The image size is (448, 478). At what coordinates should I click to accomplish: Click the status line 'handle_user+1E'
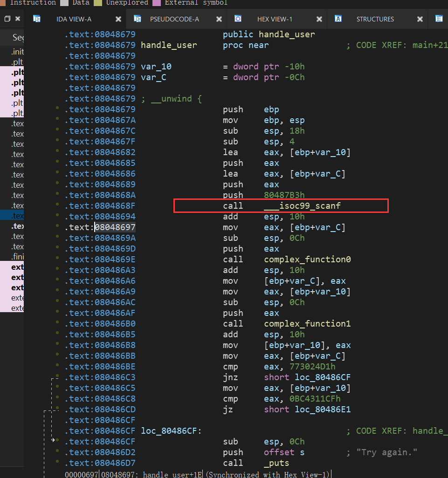click(172, 474)
